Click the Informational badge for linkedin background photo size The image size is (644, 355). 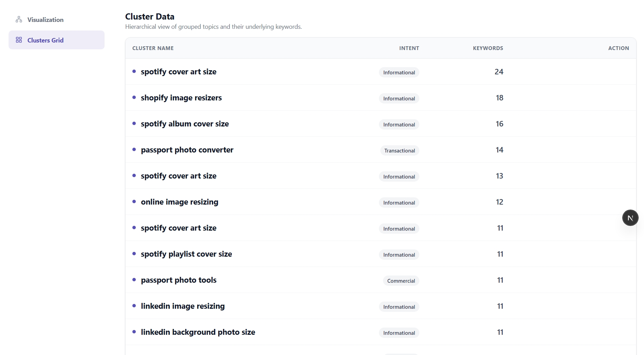[x=399, y=333]
